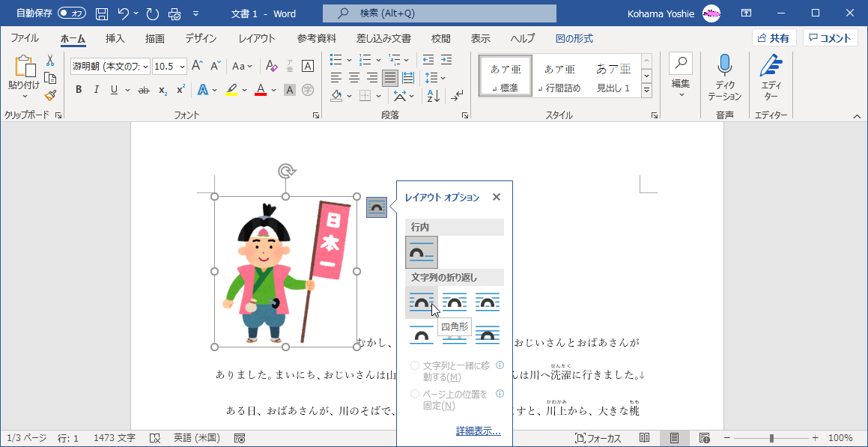Click the Save floppy disk icon
Viewport: 868px width, 447px height.
point(101,13)
